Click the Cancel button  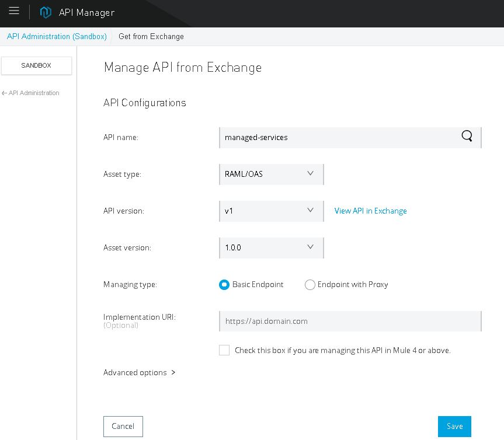[x=123, y=426]
